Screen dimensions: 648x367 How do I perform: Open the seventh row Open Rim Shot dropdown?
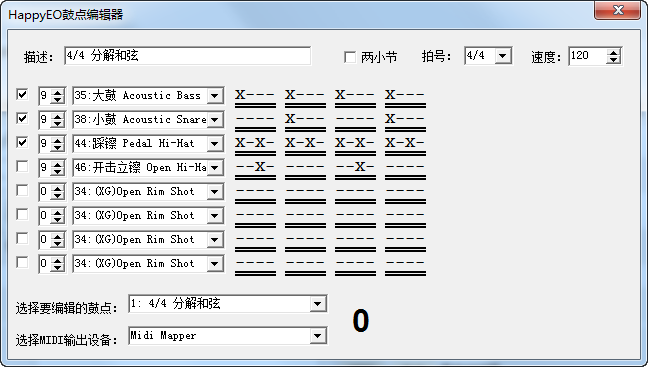[x=214, y=240]
